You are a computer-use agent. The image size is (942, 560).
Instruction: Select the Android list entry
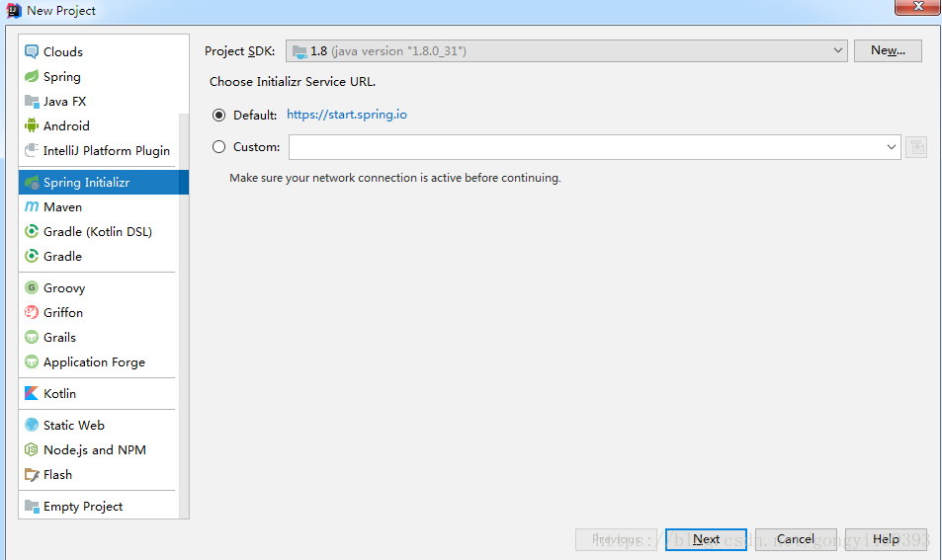pos(99,125)
